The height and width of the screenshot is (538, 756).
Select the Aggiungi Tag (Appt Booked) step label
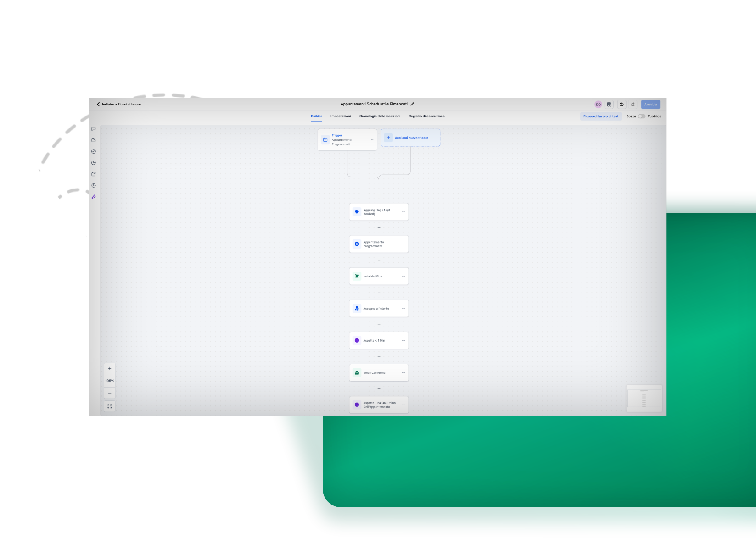[377, 212]
